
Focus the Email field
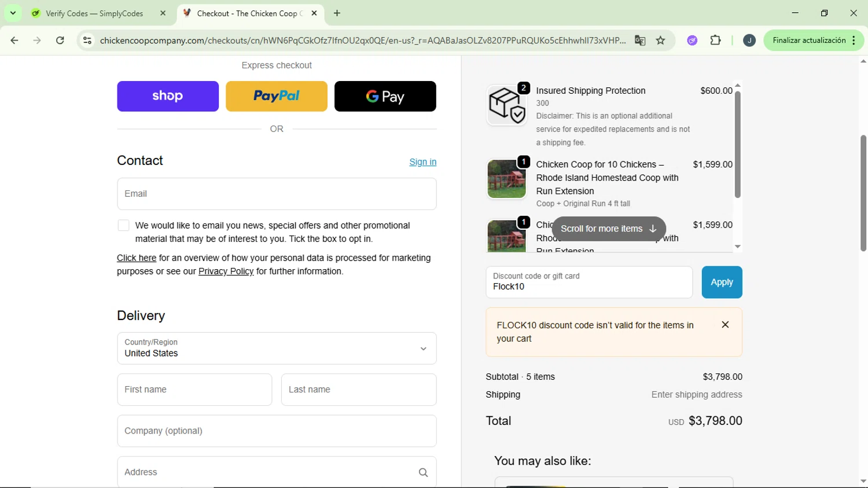277,194
